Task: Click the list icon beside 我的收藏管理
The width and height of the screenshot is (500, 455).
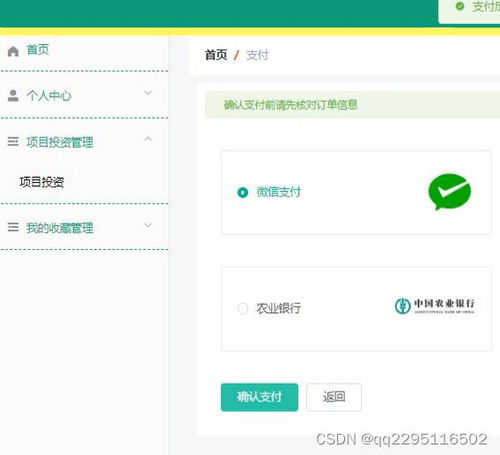Action: (13, 227)
